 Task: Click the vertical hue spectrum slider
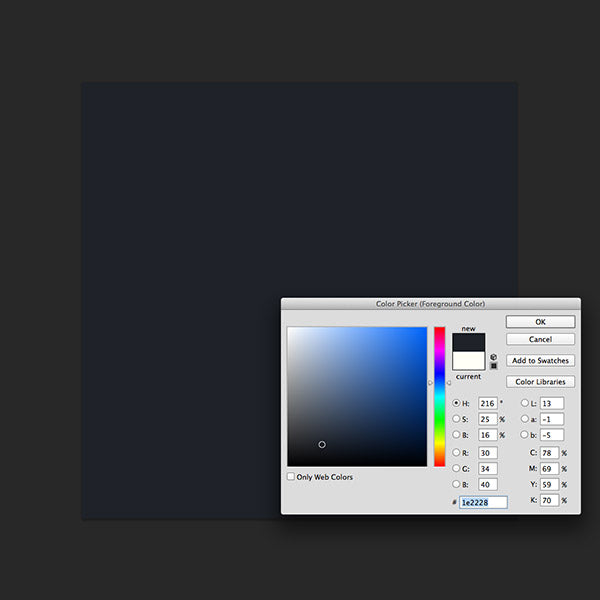point(439,396)
